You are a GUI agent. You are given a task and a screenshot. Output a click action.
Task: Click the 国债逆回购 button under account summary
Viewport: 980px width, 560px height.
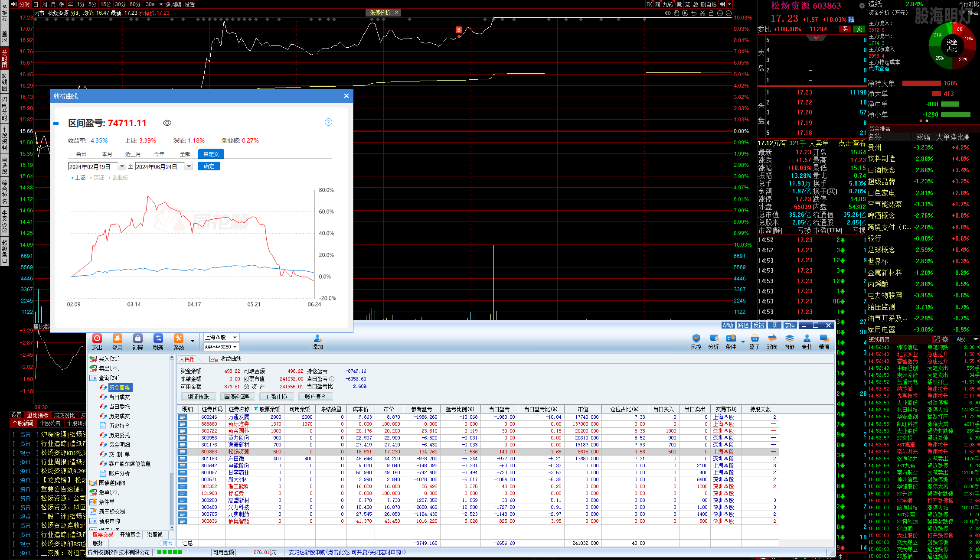[237, 397]
